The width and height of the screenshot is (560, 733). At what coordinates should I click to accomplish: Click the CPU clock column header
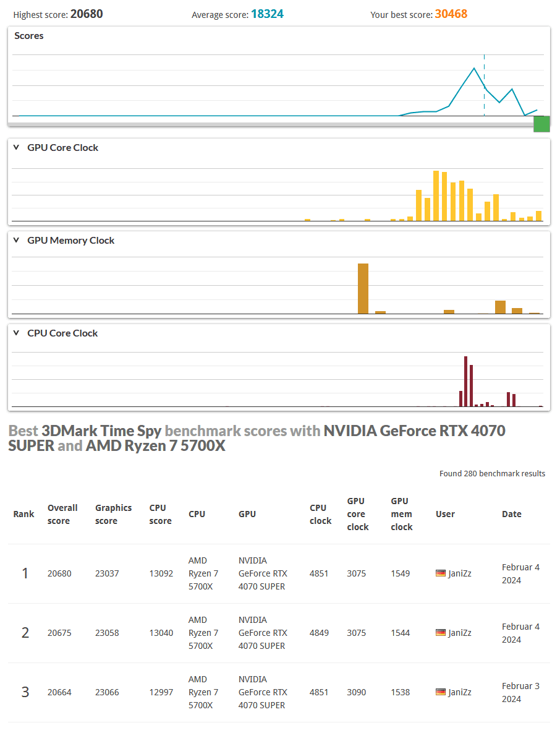[x=320, y=514]
